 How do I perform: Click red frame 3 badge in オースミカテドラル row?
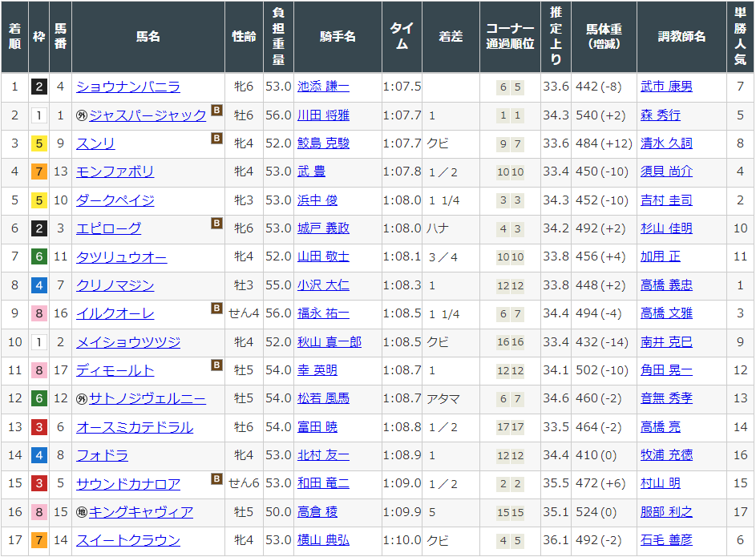(x=39, y=427)
